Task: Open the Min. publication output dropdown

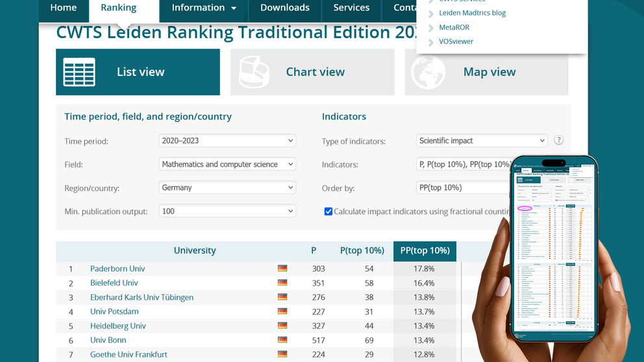Action: coord(227,211)
